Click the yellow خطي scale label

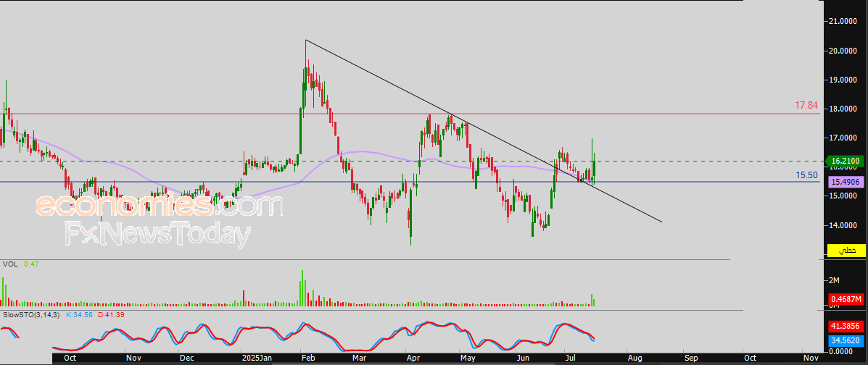coord(846,251)
